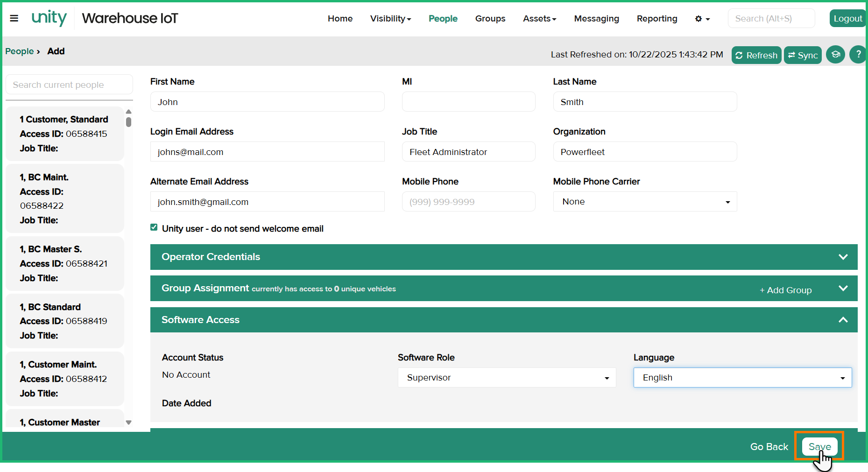The image size is (868, 472).
Task: Open the hamburger navigation menu
Action: coord(14,18)
